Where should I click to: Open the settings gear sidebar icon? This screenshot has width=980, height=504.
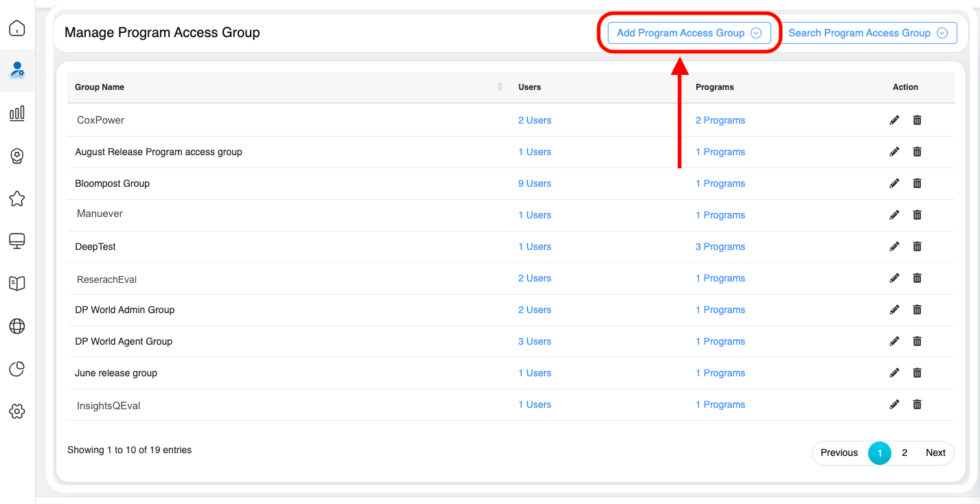[x=17, y=411]
